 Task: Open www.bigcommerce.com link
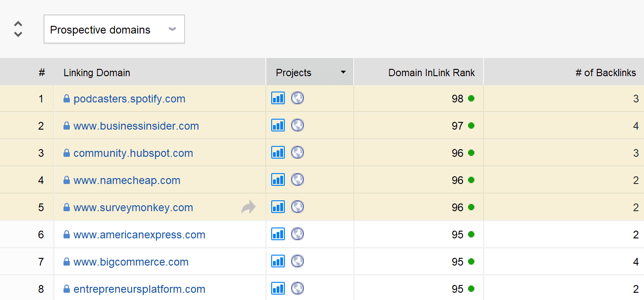coord(131,262)
